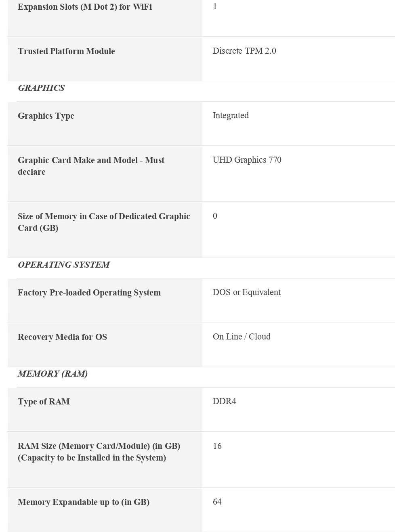Viewport: 395px width, 532px height.
Task: Click the MEMORY (RAM) section heading
Action: pyautogui.click(x=53, y=374)
